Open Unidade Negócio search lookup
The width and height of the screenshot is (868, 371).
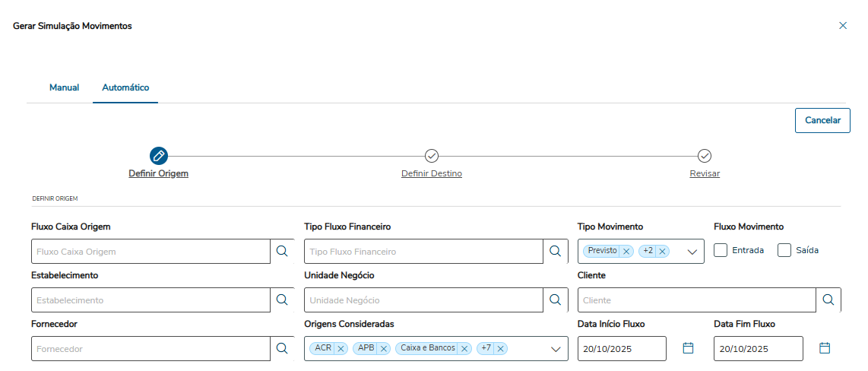[x=555, y=300]
